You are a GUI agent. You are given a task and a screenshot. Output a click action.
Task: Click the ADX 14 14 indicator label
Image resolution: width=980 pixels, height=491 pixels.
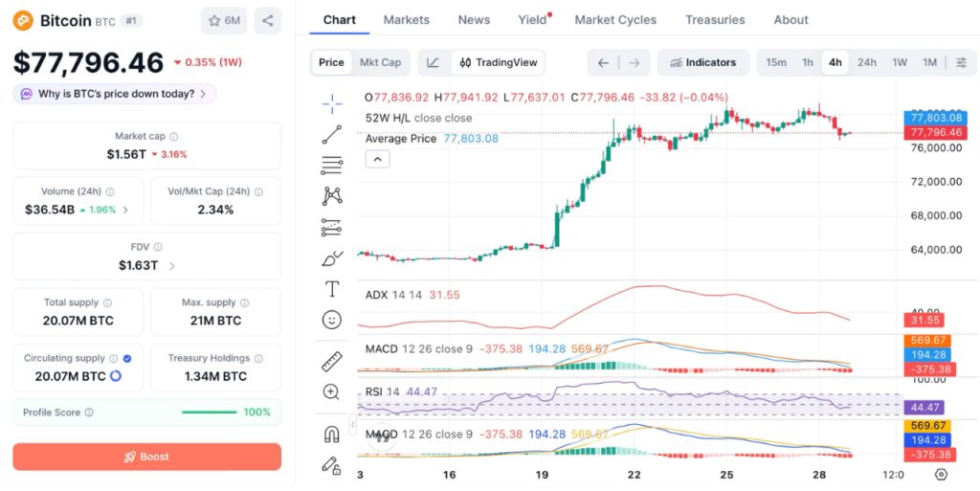(x=393, y=295)
